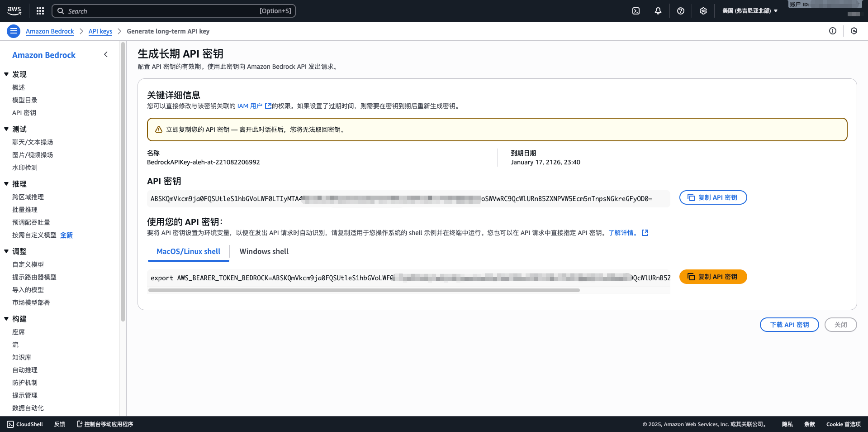The width and height of the screenshot is (868, 432).
Task: Click the info icon beside the breadcrumb bar
Action: (x=833, y=31)
